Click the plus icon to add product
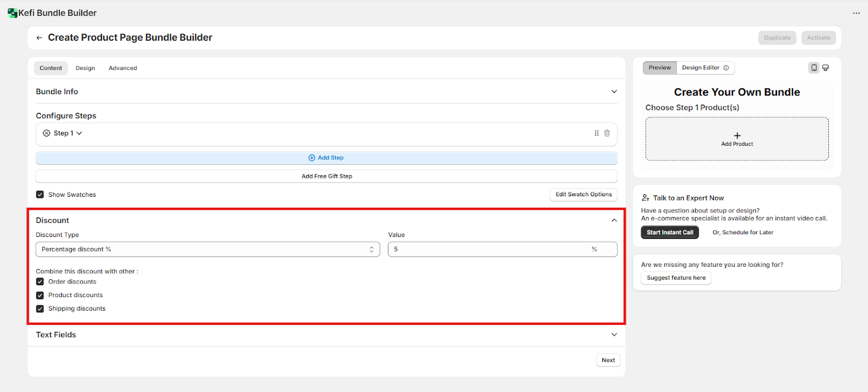The height and width of the screenshot is (392, 868). (737, 136)
